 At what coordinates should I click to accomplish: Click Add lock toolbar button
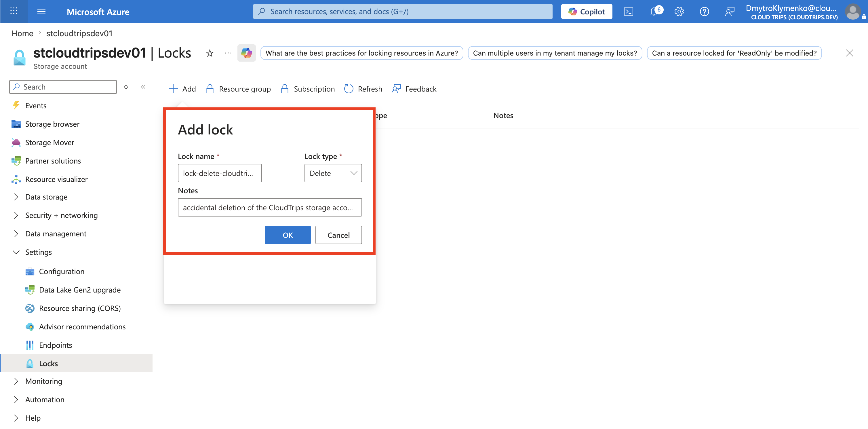tap(182, 89)
